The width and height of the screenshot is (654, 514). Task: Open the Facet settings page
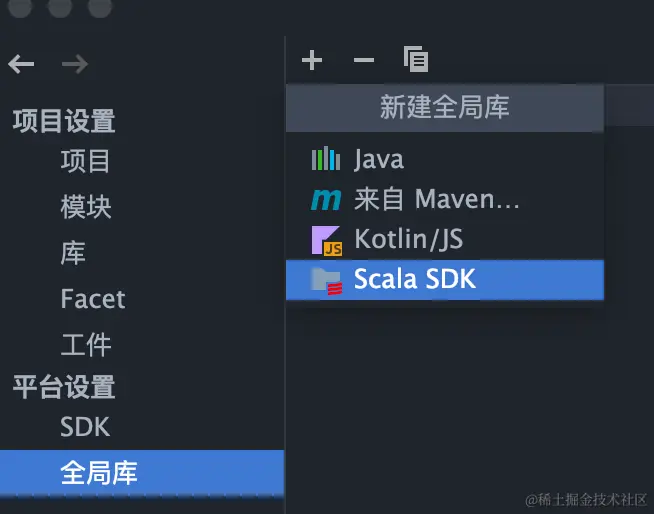coord(93,299)
